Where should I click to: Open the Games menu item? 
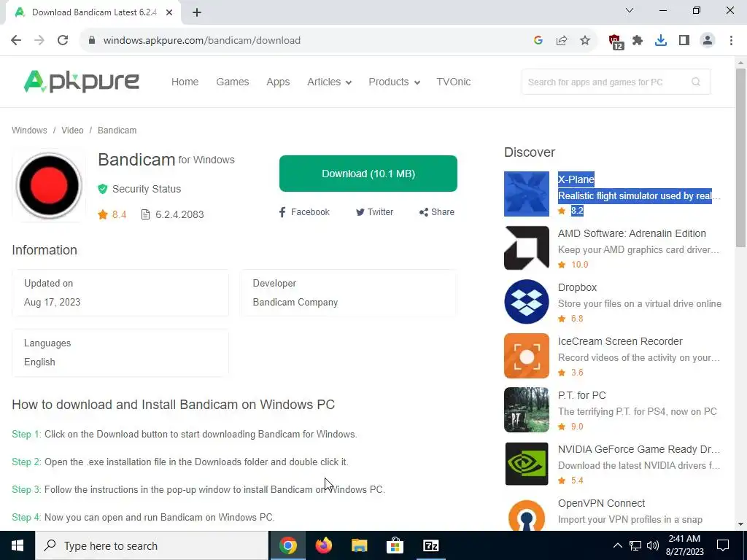233,82
